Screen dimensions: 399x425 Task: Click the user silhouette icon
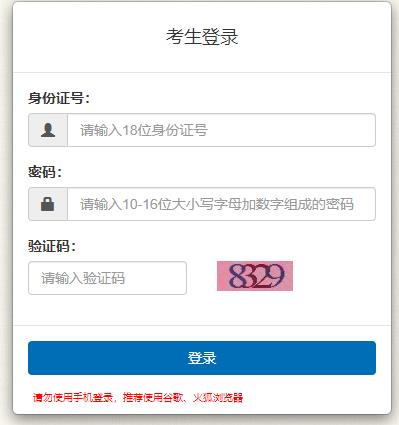(x=48, y=130)
